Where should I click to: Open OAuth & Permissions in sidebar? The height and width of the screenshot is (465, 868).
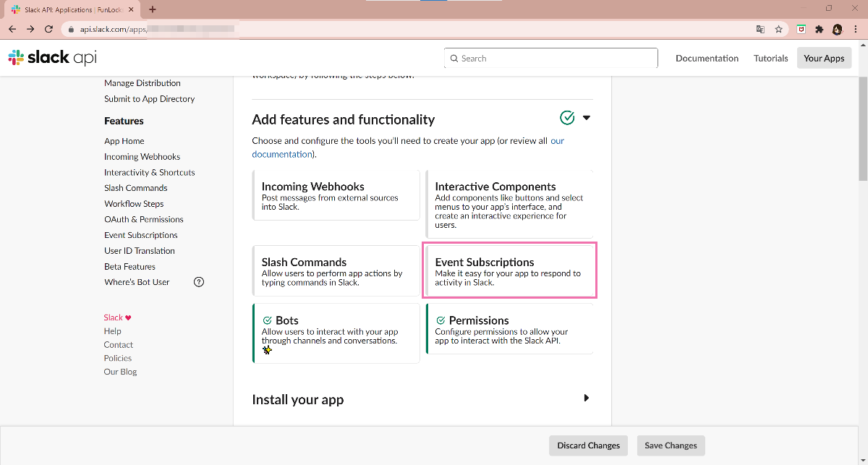(144, 220)
